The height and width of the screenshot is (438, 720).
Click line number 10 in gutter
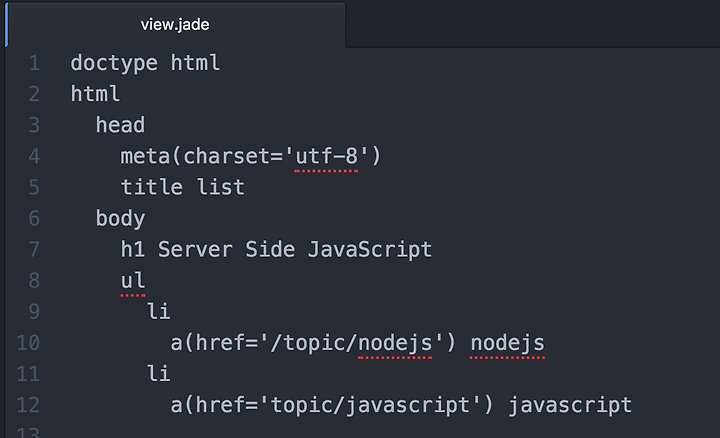[28, 343]
